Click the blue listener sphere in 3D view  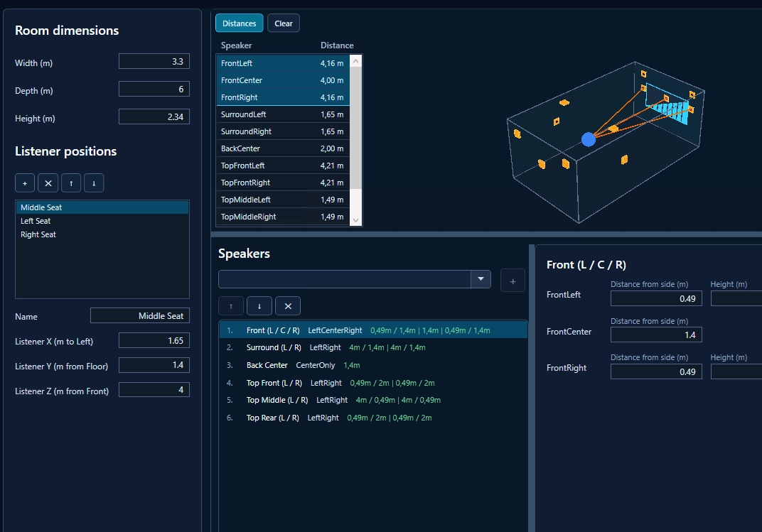coord(589,139)
